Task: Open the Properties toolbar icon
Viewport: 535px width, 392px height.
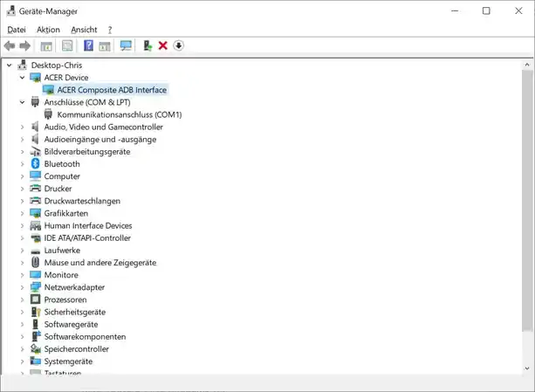Action: (x=67, y=45)
